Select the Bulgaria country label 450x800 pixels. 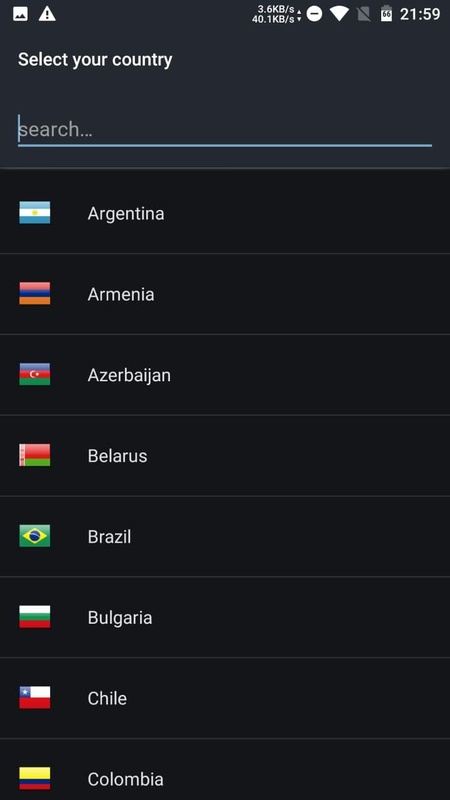pyautogui.click(x=120, y=618)
